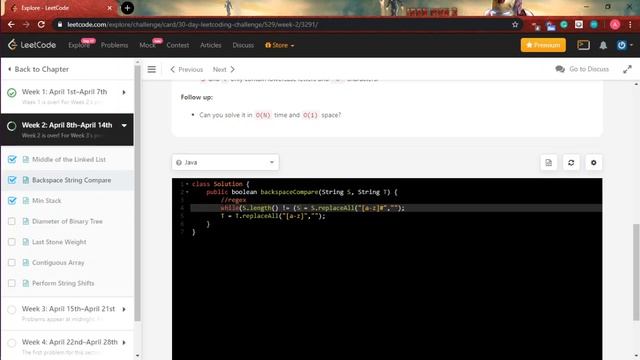Open the Store dropdown menu
The width and height of the screenshot is (640, 360).
coord(280,45)
